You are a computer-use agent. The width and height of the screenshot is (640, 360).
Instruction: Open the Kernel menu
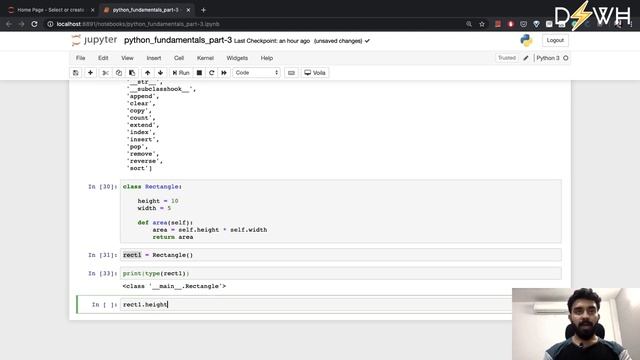coord(205,58)
